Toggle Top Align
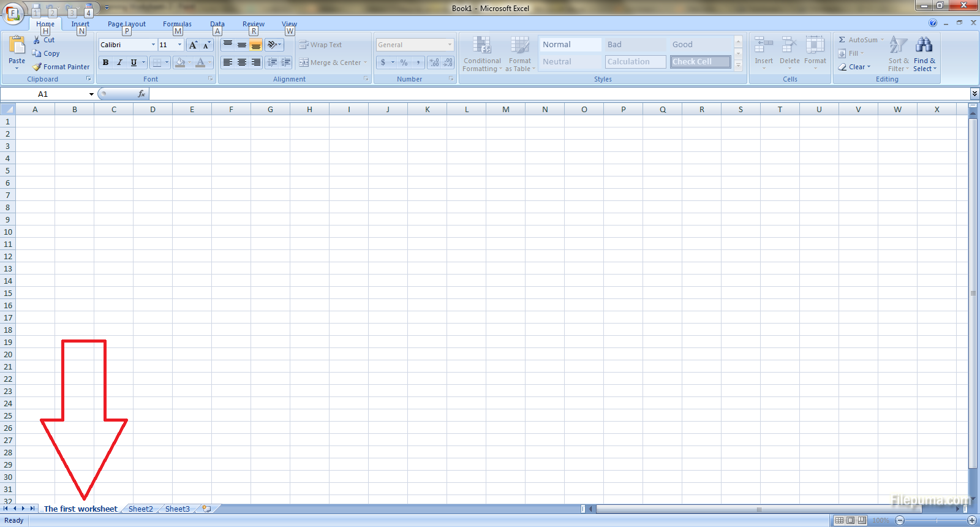The width and height of the screenshot is (980, 527). pyautogui.click(x=228, y=45)
